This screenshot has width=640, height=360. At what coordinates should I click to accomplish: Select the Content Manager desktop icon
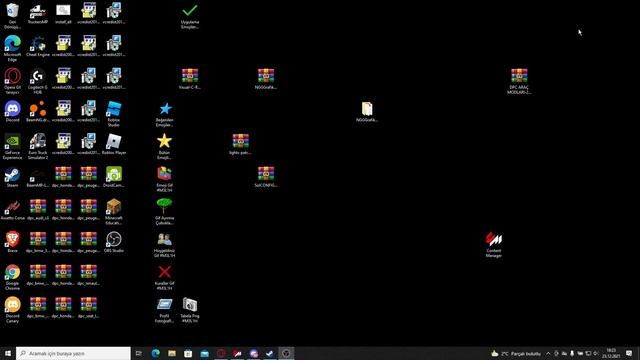(493, 244)
